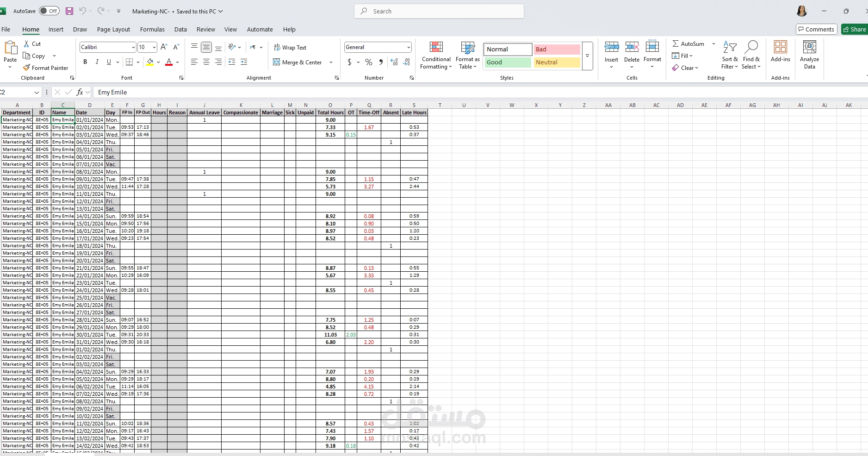Switch to the Formulas tab
Screen dimensions: 868x456
point(152,29)
